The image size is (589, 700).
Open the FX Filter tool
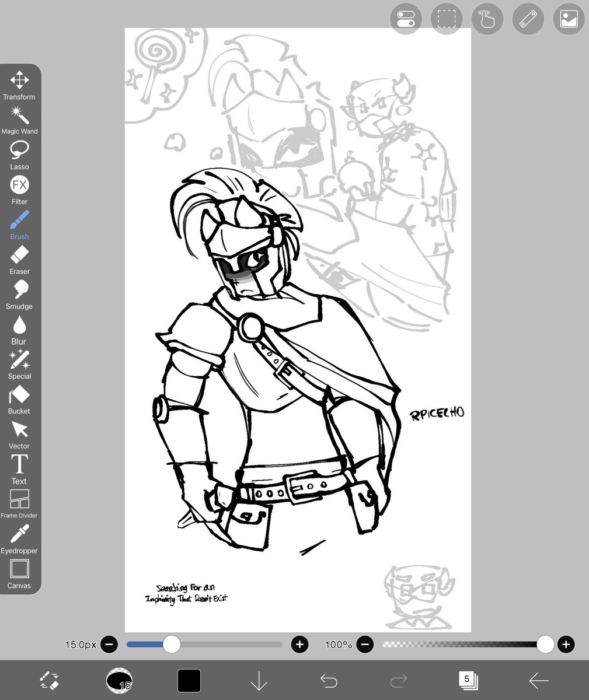click(x=19, y=190)
